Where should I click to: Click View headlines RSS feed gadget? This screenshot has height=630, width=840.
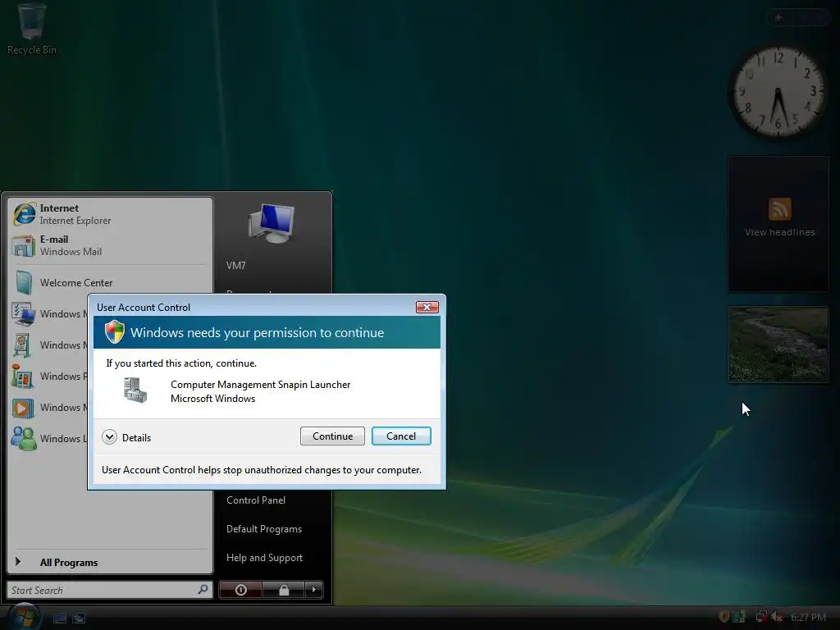point(778,223)
